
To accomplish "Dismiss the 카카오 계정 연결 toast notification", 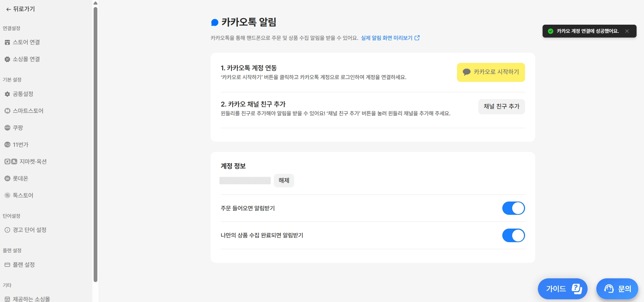I will coord(627,31).
